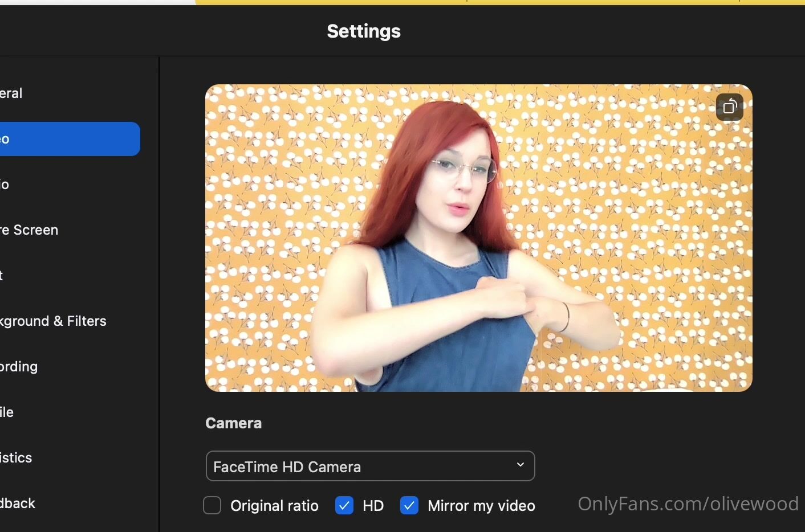Screen dimensions: 805x532
Task: View the Statistics section
Action: click(17, 458)
